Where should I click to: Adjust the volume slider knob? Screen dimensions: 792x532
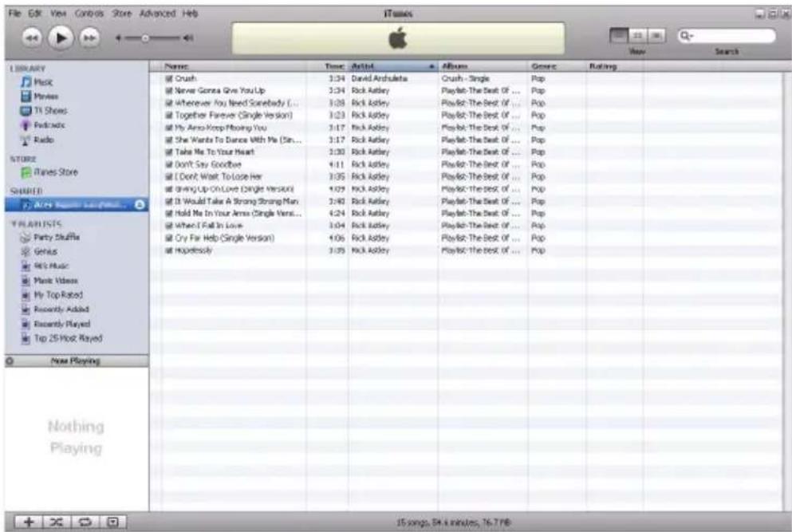point(145,38)
